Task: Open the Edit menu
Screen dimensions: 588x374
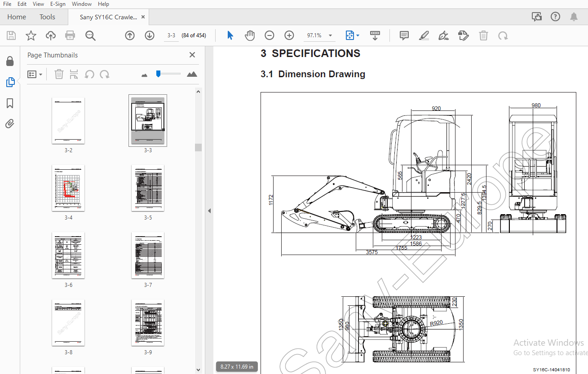Action: tap(22, 4)
